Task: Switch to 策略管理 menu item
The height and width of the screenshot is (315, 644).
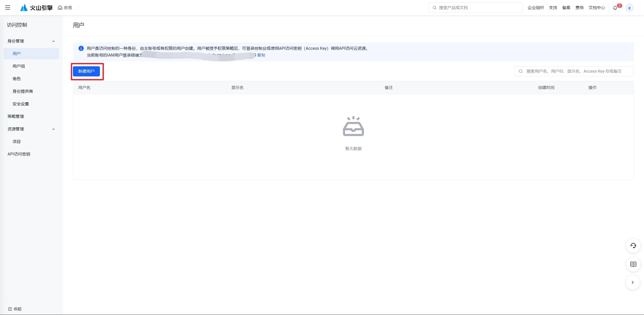Action: click(x=16, y=116)
